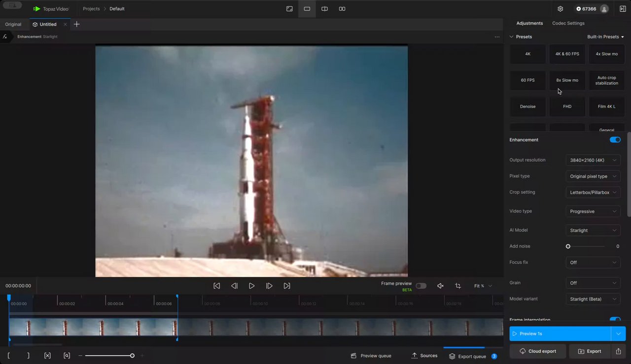Apply the 8x Slow mo preset
631x364 pixels.
567,80
